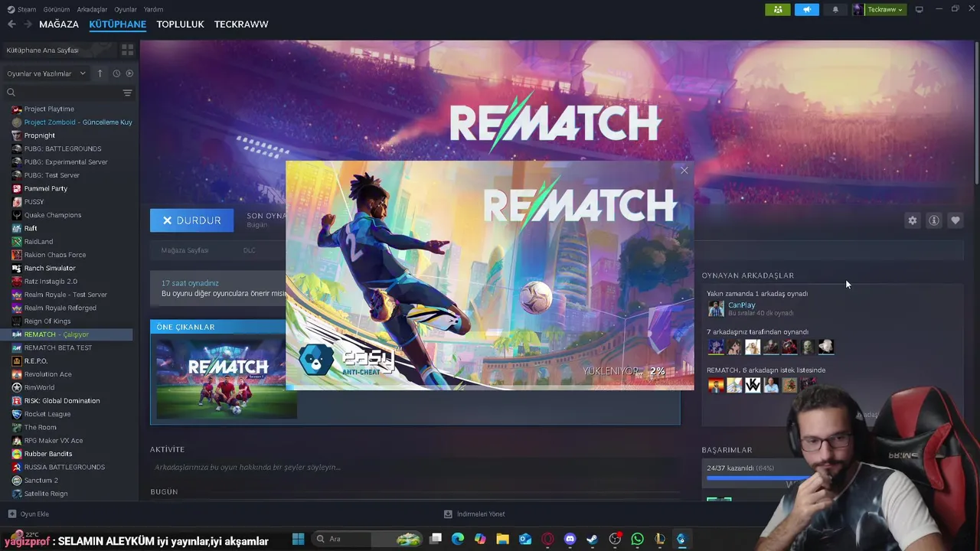This screenshot has width=980, height=551.
Task: Open advanced library filter options icon
Action: pyautogui.click(x=127, y=93)
